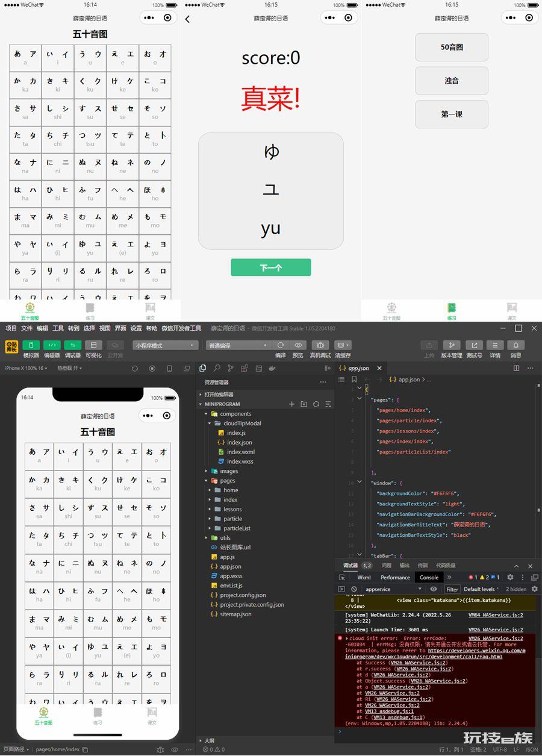Toggle the 热重载 开 hot reload option

[69, 368]
